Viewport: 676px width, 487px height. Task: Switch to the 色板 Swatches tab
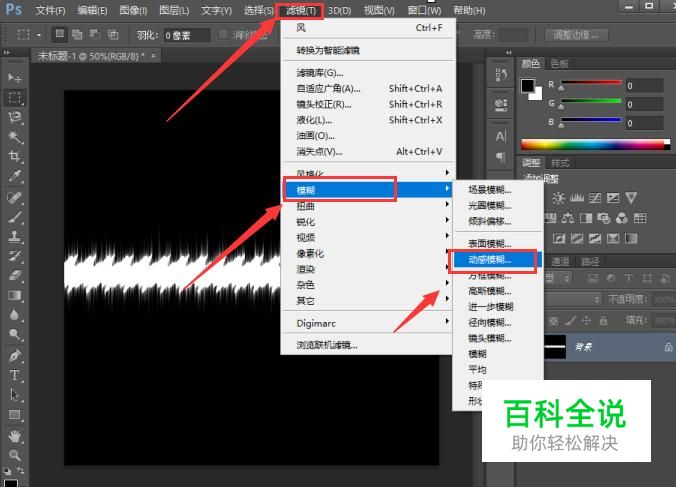(559, 64)
